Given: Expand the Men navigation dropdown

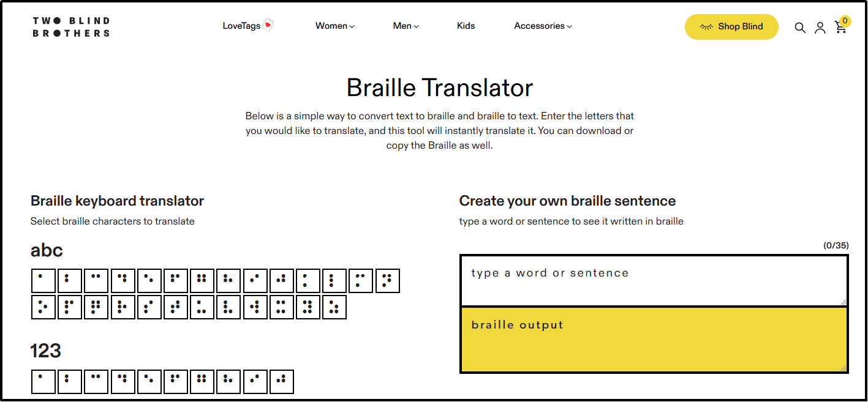Looking at the screenshot, I should [x=406, y=26].
